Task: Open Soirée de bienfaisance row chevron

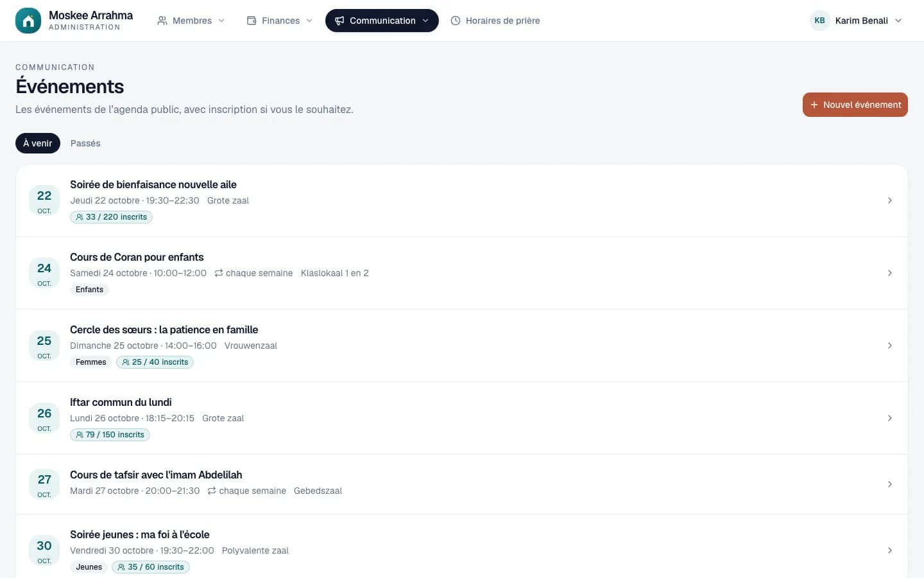Action: tap(889, 200)
